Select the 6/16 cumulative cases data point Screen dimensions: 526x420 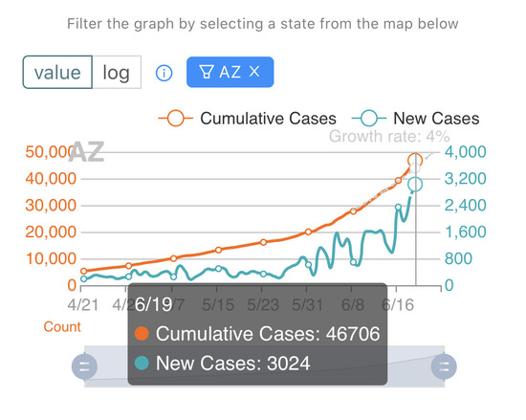(398, 181)
